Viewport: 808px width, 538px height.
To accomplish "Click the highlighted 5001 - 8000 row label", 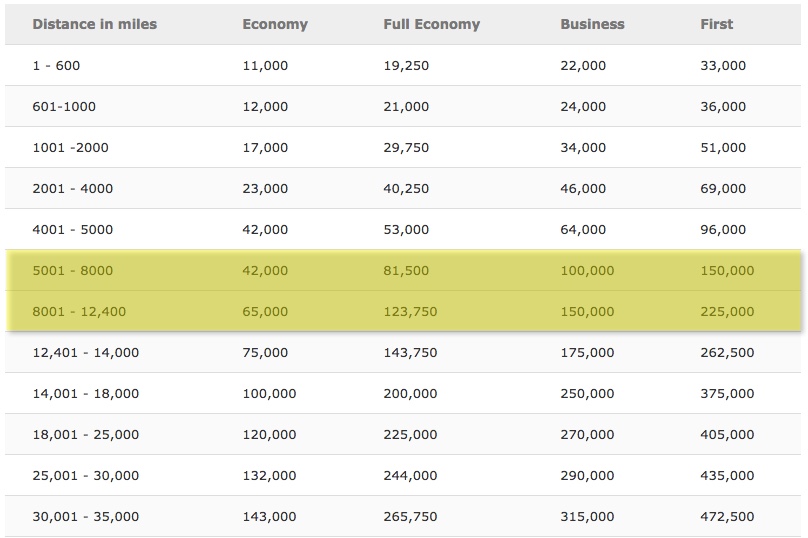I will (73, 271).
